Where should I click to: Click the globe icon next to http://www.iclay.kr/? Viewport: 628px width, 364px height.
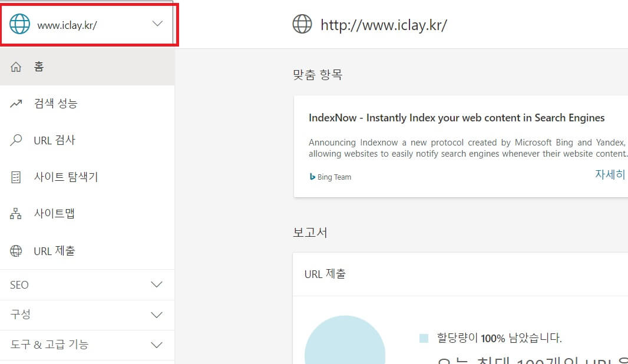302,25
